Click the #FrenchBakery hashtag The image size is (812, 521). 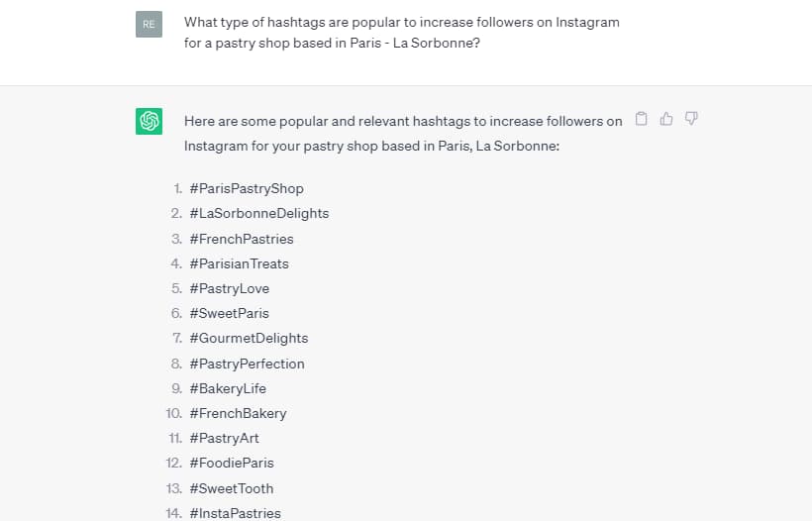238,413
